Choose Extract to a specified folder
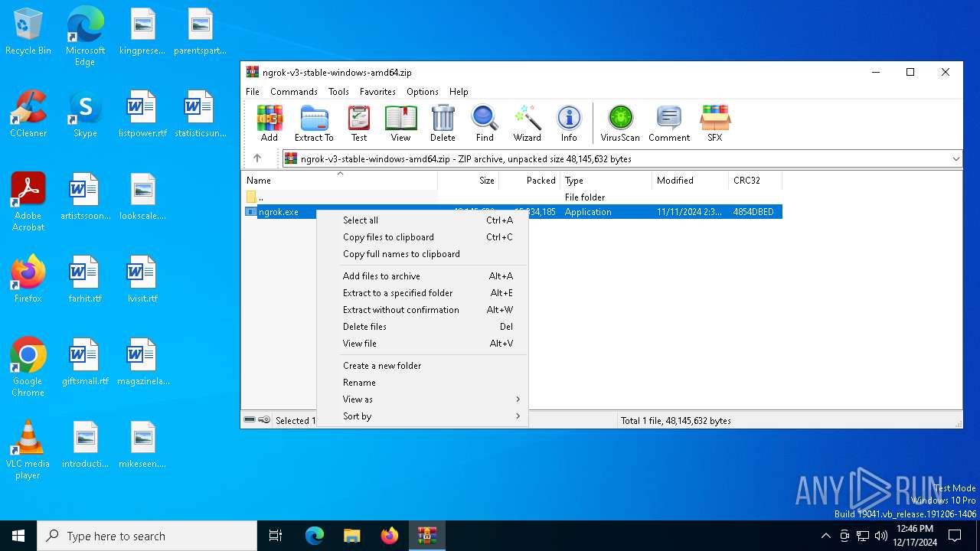The height and width of the screenshot is (551, 980). 423,293
